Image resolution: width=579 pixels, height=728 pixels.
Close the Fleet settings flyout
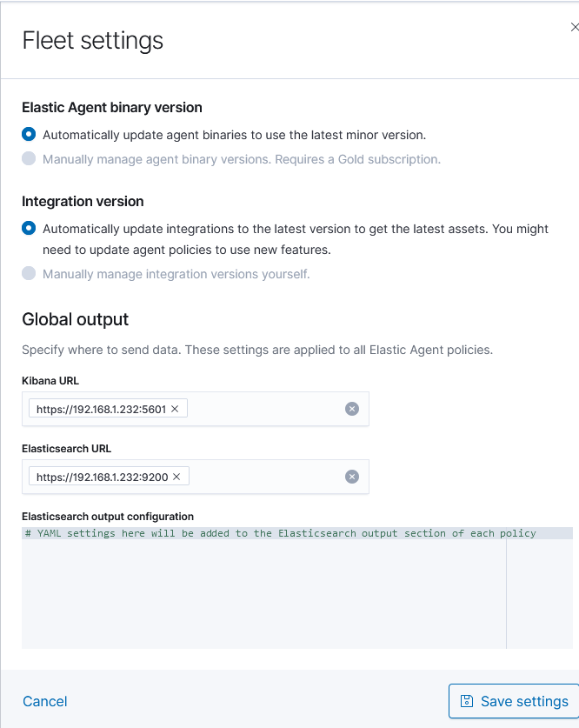[573, 26]
